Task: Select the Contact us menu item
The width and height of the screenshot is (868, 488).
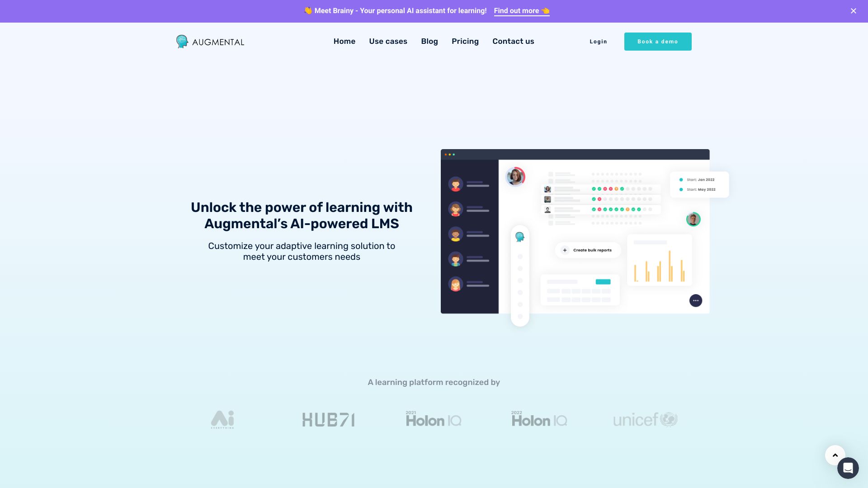Action: pos(513,41)
